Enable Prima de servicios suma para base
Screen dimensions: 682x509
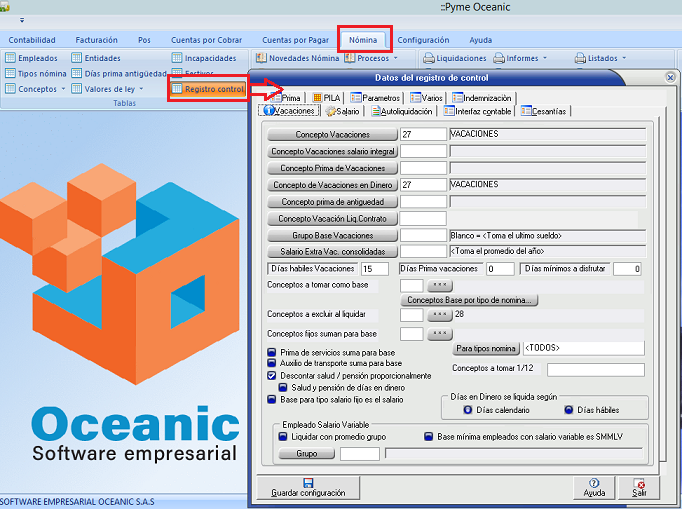[272, 352]
